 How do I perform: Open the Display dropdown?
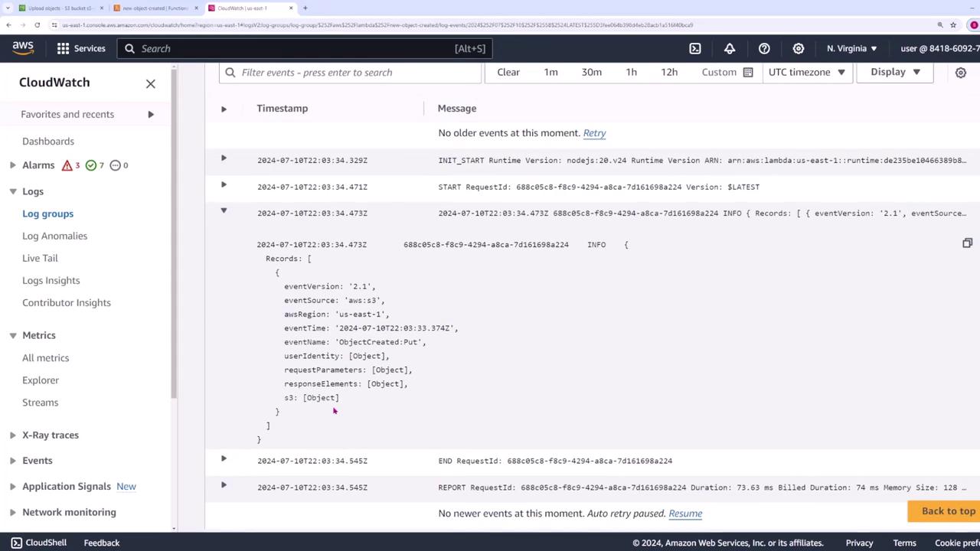tap(894, 72)
